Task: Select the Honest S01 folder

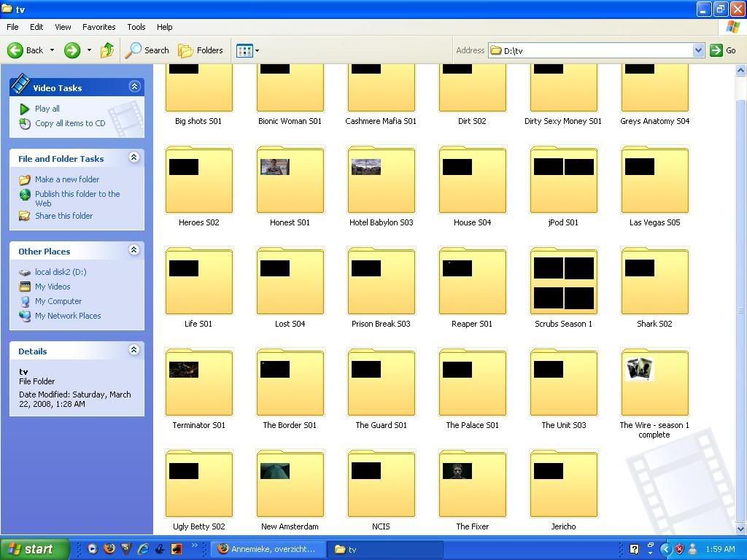Action: click(x=290, y=180)
